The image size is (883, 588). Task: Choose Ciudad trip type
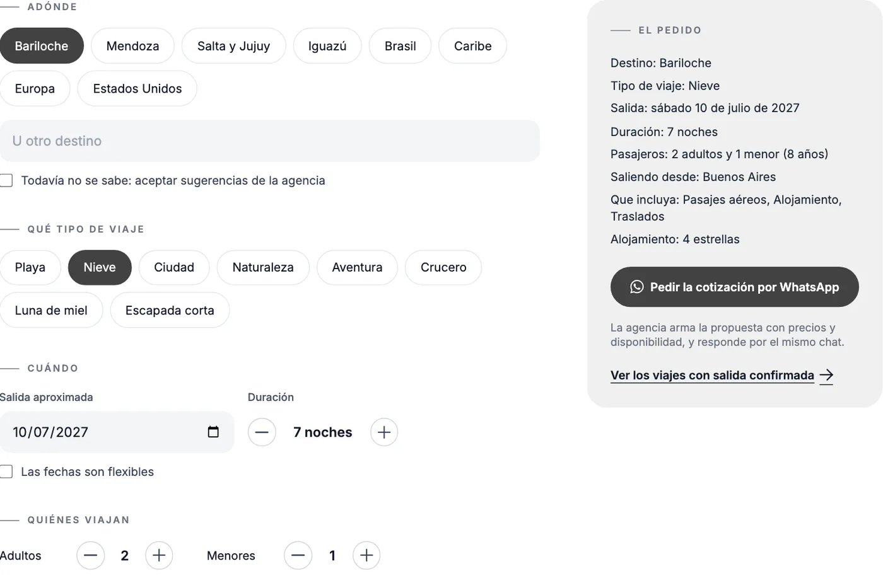(x=174, y=267)
